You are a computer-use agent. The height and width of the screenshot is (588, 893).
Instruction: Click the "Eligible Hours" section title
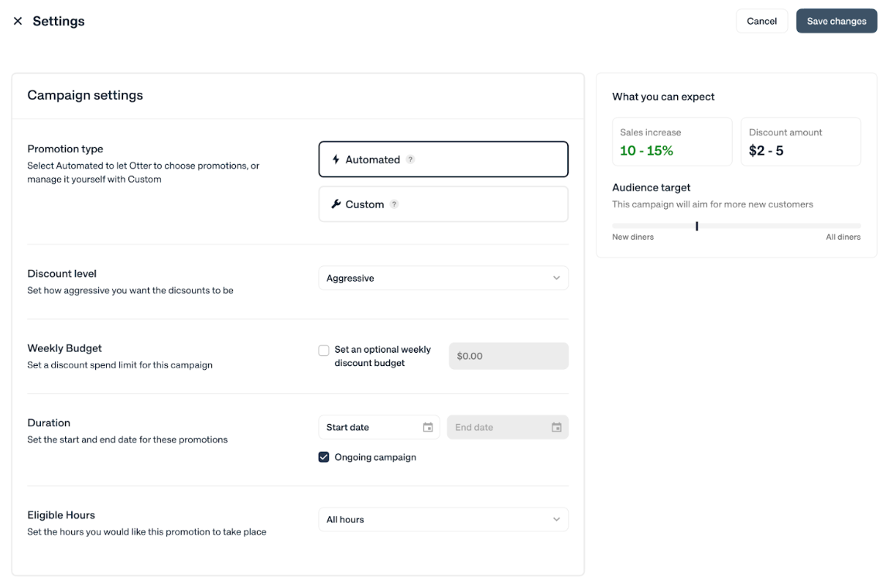point(61,515)
